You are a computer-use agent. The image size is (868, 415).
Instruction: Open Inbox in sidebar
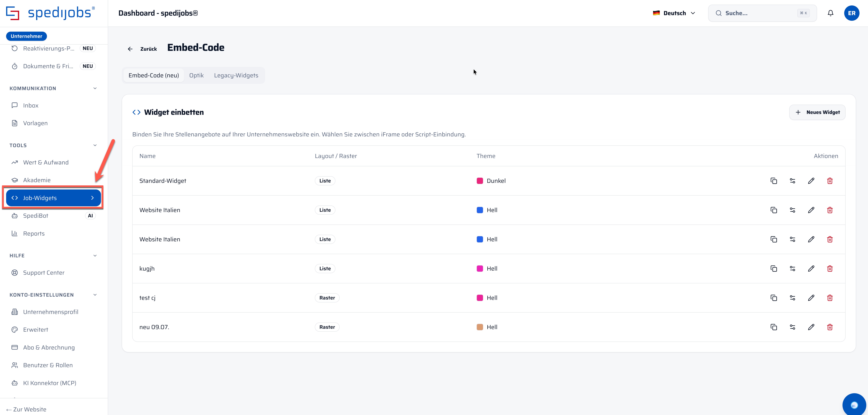point(54,105)
